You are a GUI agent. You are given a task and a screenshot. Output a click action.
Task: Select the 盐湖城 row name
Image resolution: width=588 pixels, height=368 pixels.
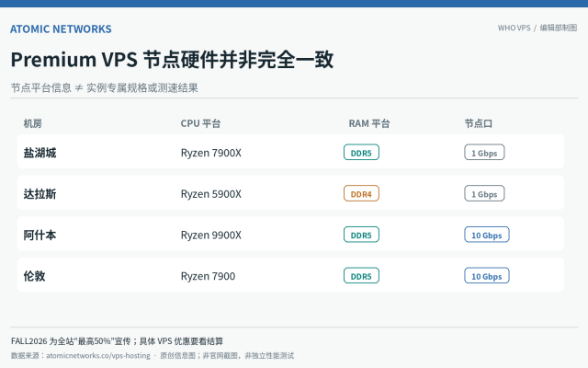click(x=40, y=153)
